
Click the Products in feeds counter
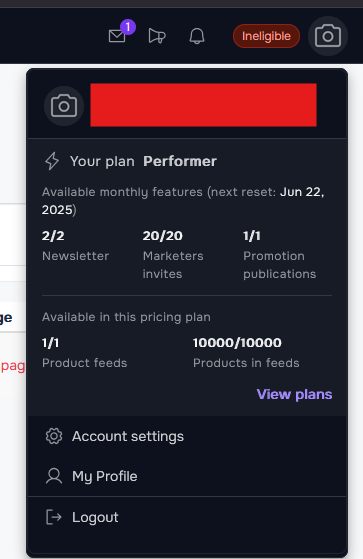pos(237,343)
